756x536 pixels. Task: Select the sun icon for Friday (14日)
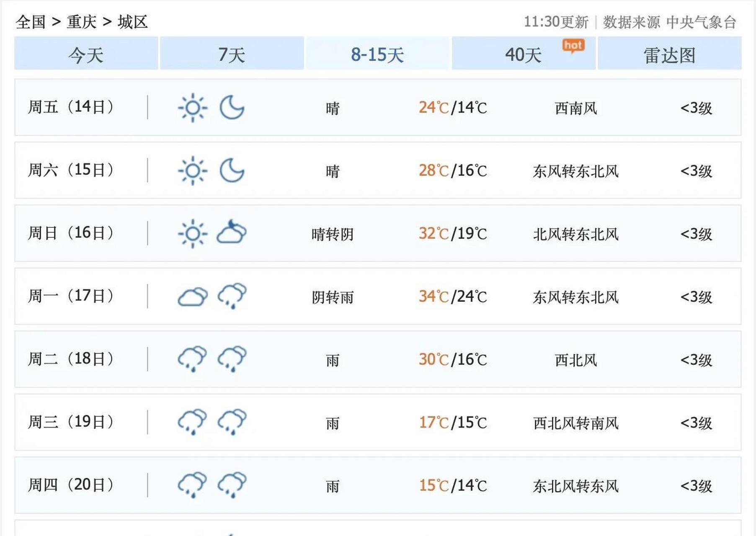pos(193,108)
